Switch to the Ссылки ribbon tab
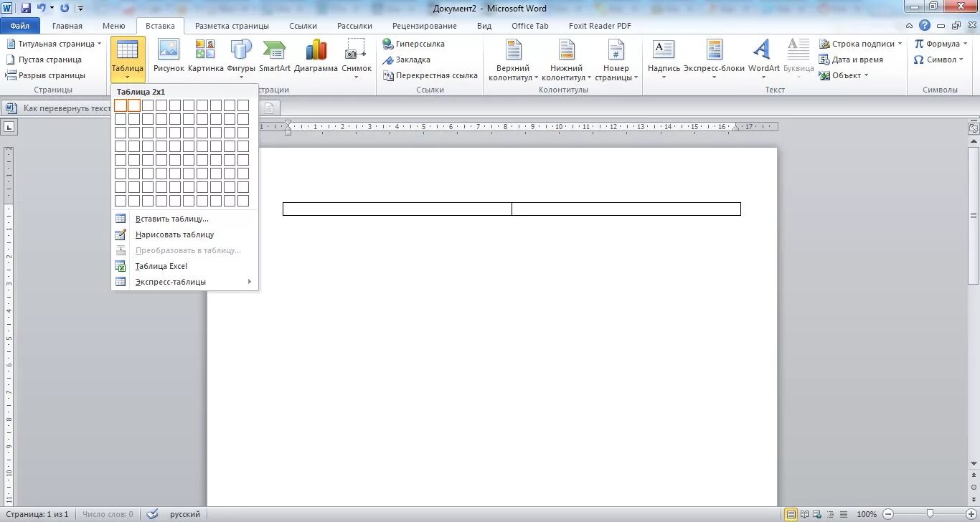 pyautogui.click(x=303, y=26)
